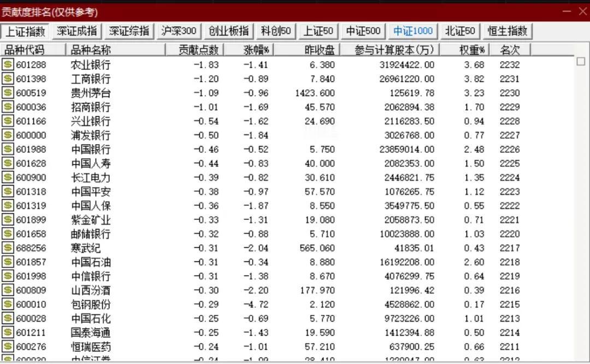Click the stock icon beside 600010

(8, 304)
